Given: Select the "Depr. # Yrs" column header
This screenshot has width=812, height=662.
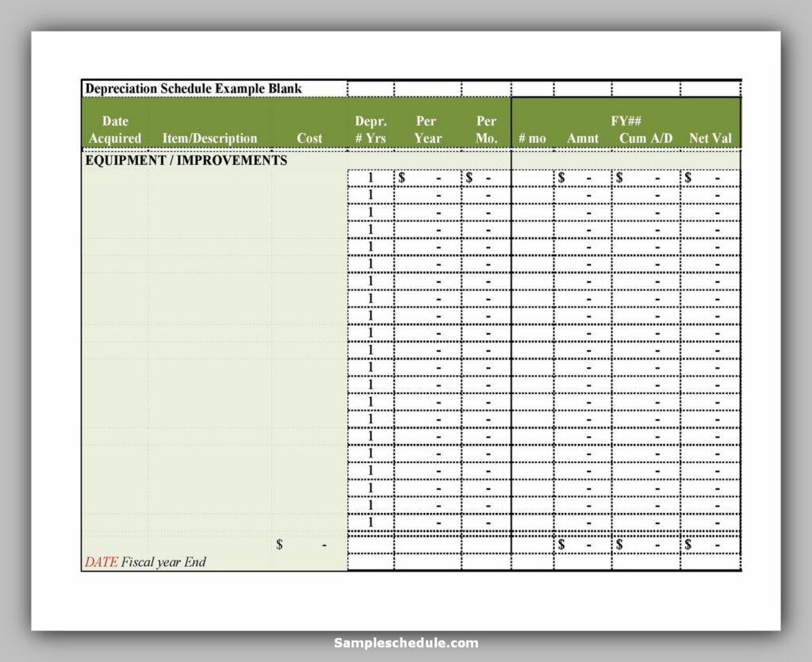Looking at the screenshot, I should tap(370, 129).
